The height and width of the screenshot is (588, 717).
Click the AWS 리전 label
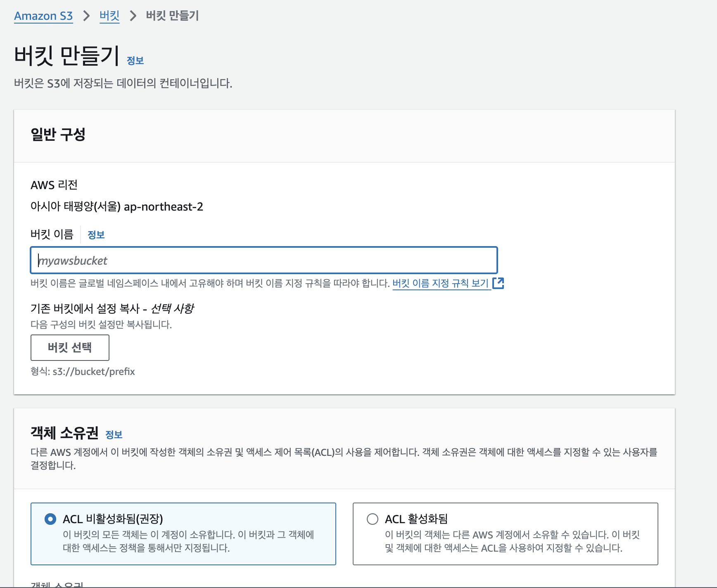[54, 185]
